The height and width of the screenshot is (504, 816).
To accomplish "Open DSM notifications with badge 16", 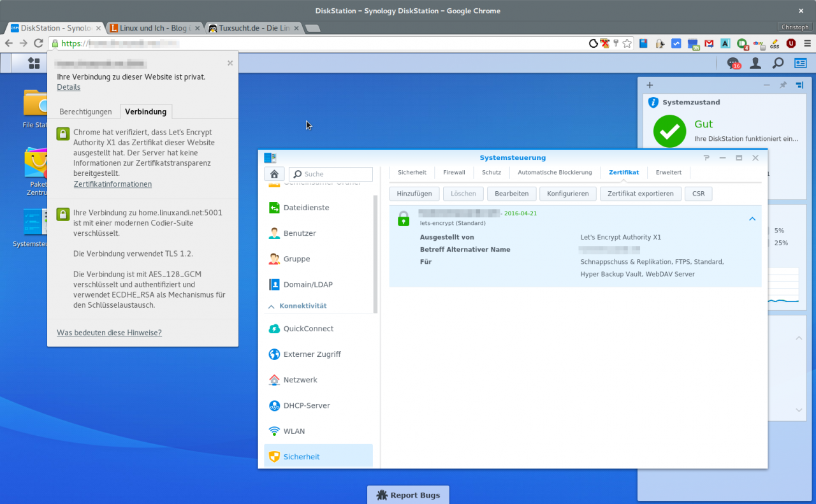I will [x=734, y=63].
